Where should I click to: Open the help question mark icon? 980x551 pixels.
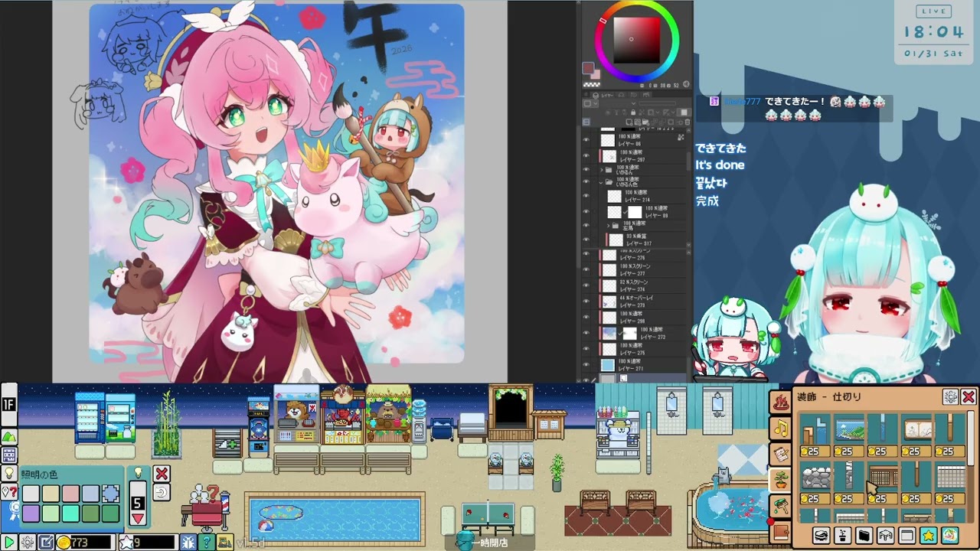[x=207, y=543]
